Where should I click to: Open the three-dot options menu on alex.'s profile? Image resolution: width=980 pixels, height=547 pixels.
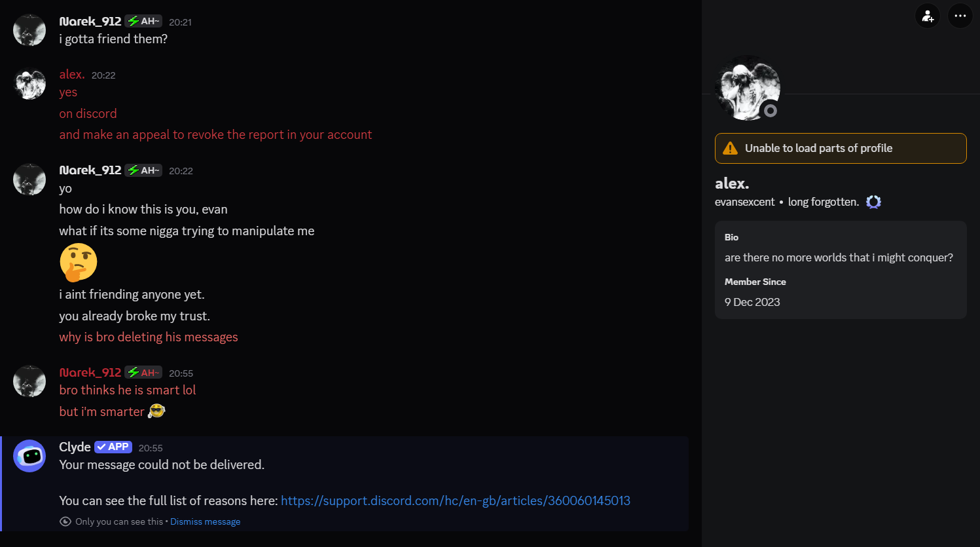(x=960, y=15)
